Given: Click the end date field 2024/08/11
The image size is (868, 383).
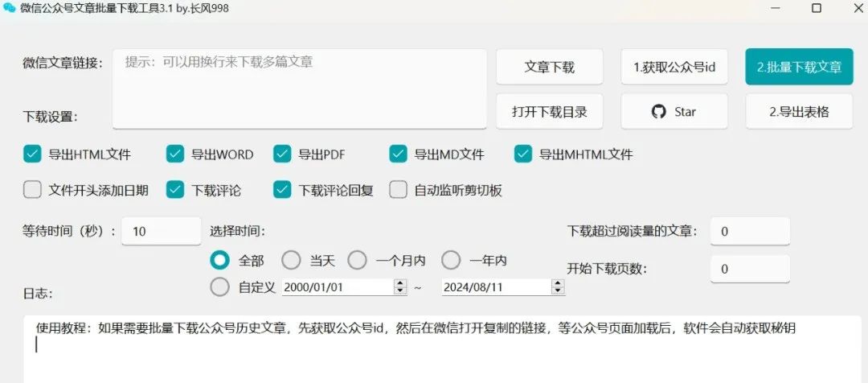Looking at the screenshot, I should (497, 287).
